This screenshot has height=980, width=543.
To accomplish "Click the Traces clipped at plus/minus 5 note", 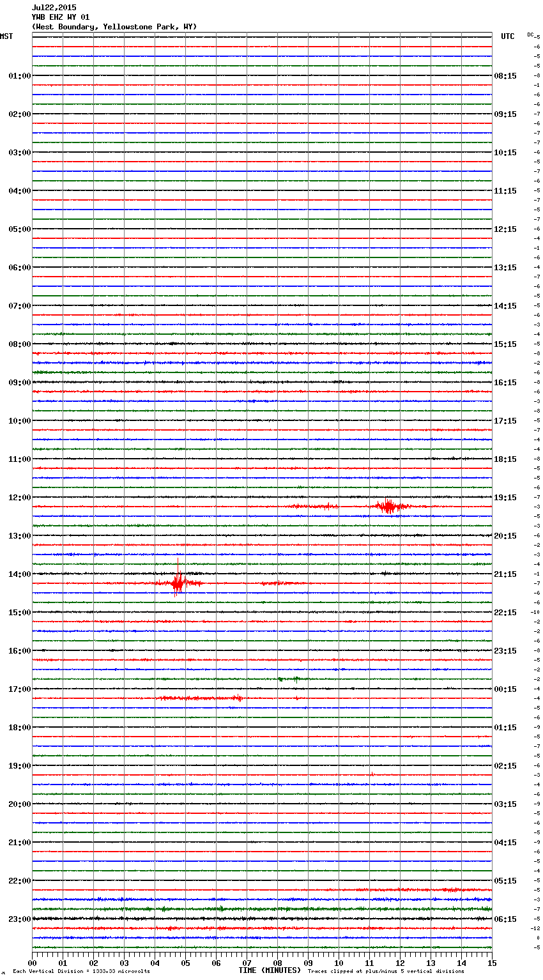I will pos(386,972).
